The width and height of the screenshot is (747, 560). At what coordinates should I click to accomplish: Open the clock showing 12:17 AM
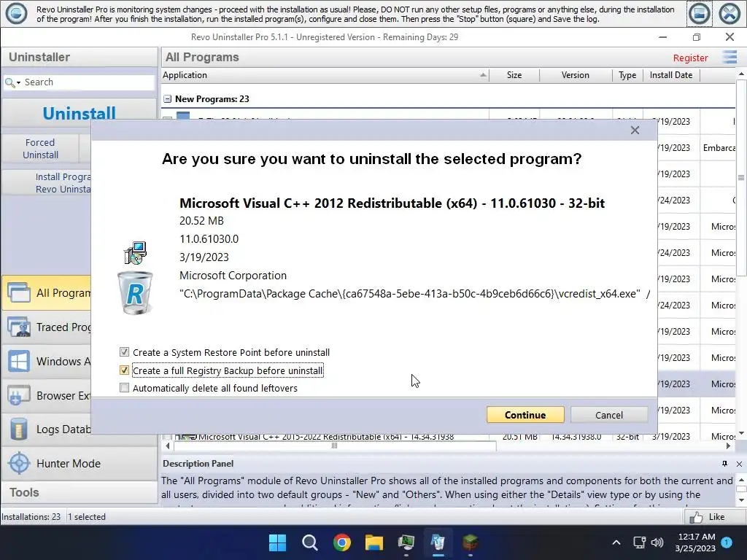[x=695, y=542]
